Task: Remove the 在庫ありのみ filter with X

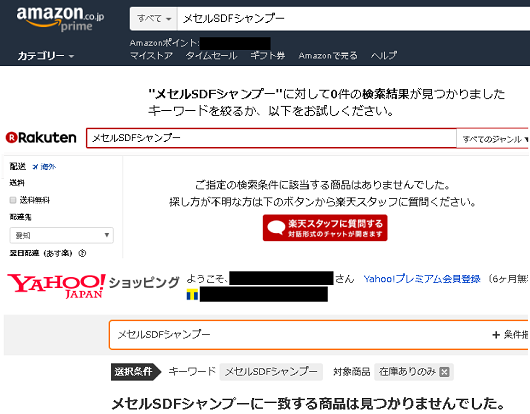Action: click(x=444, y=372)
